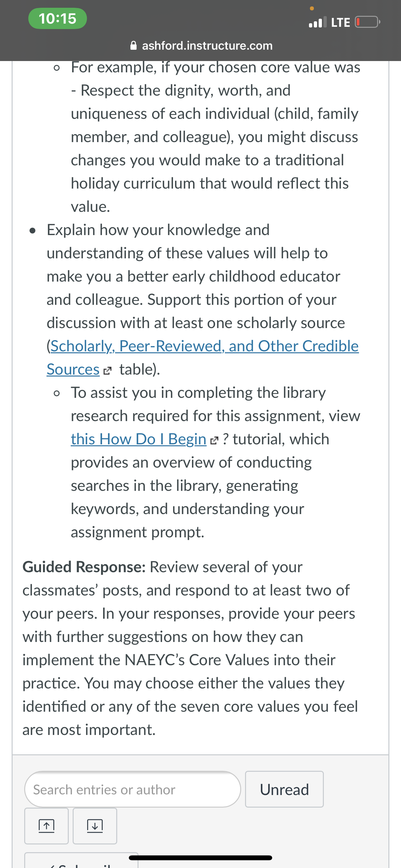Tap the collapse replies up-arrow icon
401x868 pixels.
(x=46, y=826)
